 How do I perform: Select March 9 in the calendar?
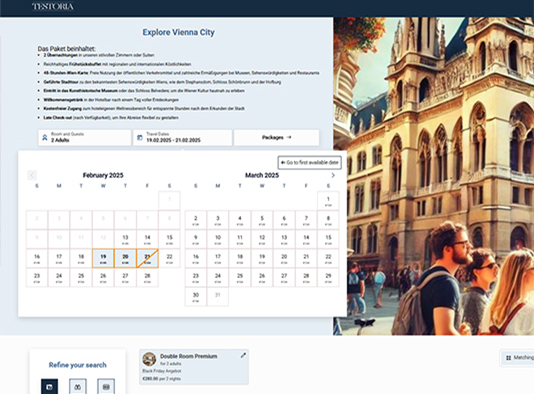click(x=195, y=239)
